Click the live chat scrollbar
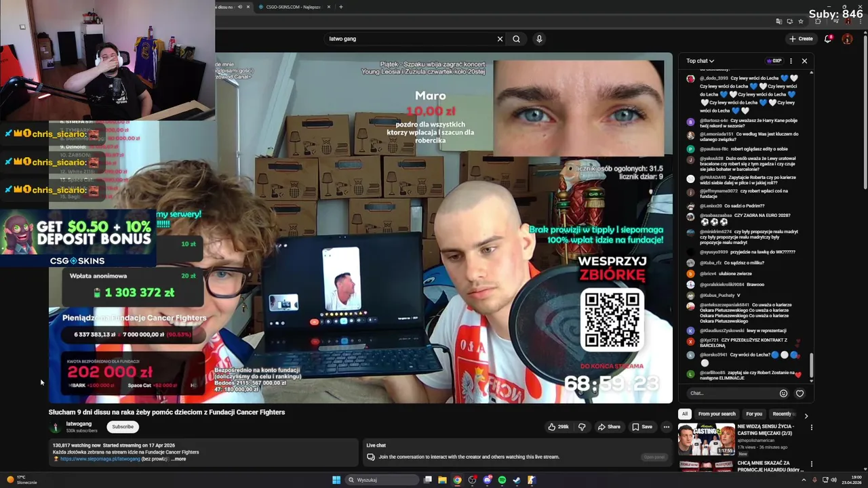 pyautogui.click(x=811, y=366)
